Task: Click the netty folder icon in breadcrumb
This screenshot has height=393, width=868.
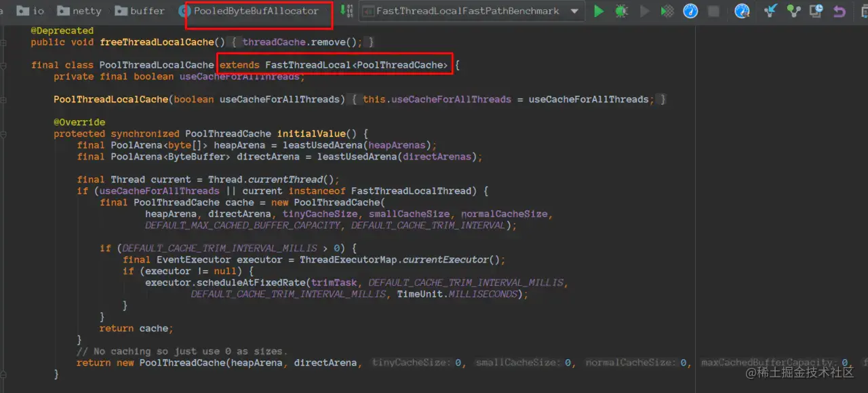Action: pos(64,11)
